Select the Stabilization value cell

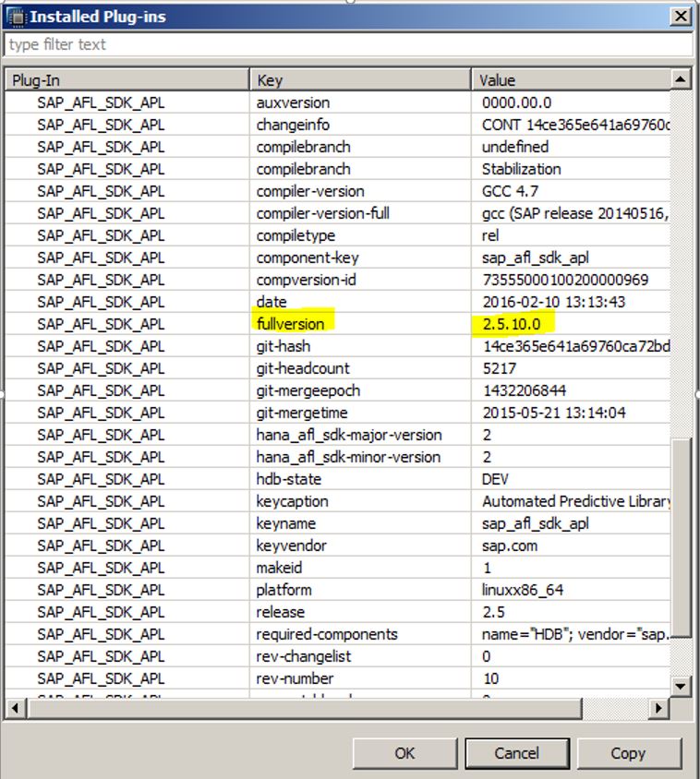[x=571, y=169]
